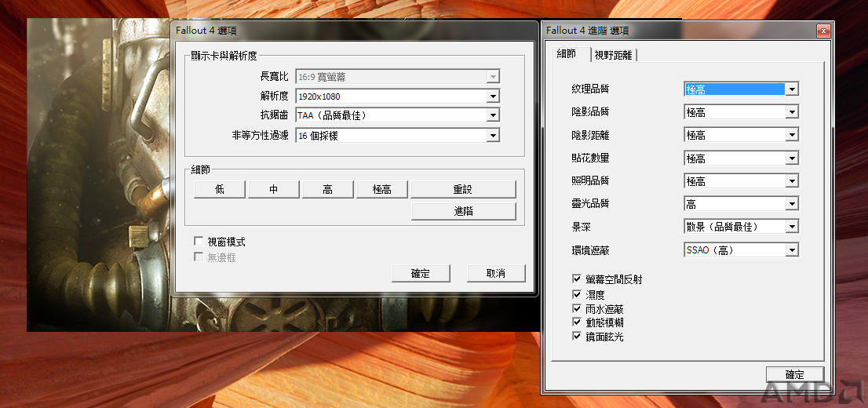This screenshot has height=408, width=868.
Task: Uncheck the 鏡面眩光 lens flare checkbox
Action: [577, 336]
